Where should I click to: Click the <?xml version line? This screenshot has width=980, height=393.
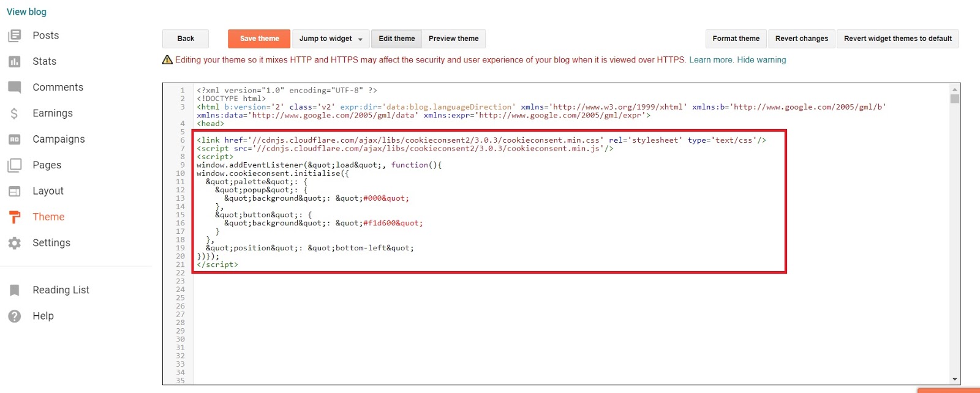tap(287, 91)
